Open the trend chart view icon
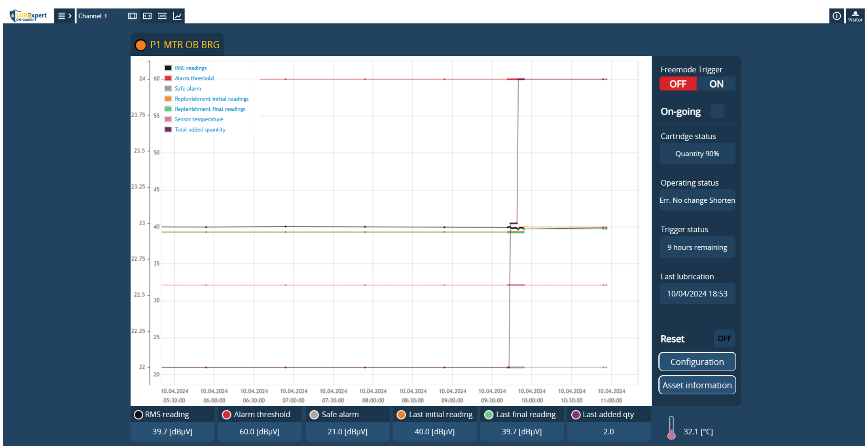 (x=177, y=16)
